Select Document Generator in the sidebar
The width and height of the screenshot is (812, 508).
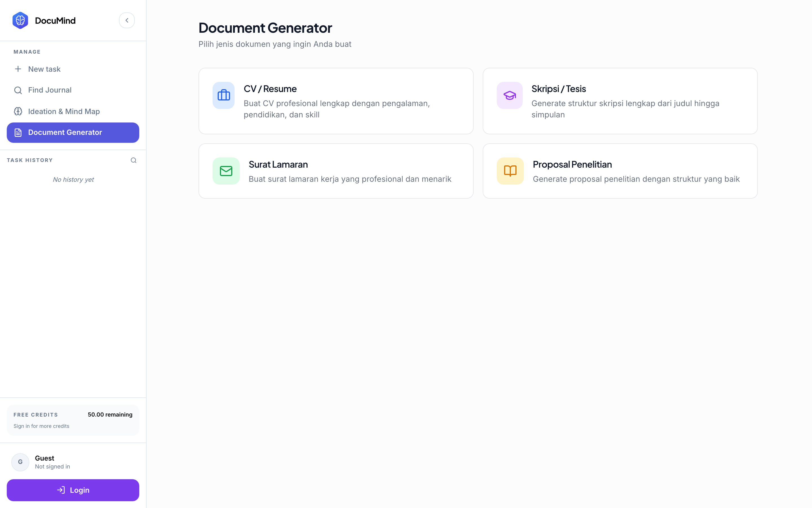point(73,132)
